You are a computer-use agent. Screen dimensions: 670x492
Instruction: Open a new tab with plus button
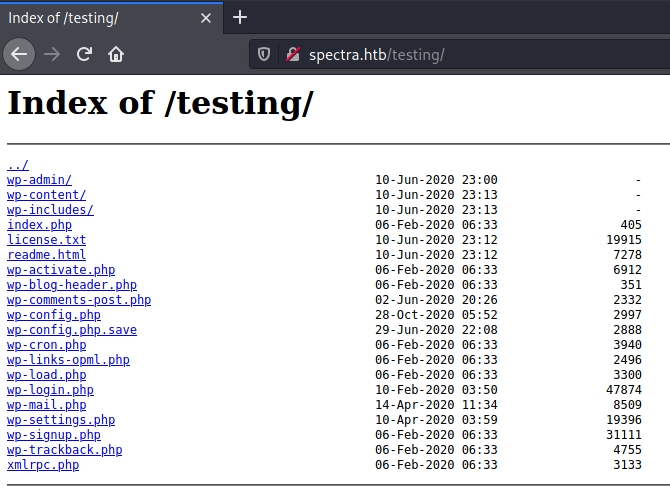[x=240, y=17]
